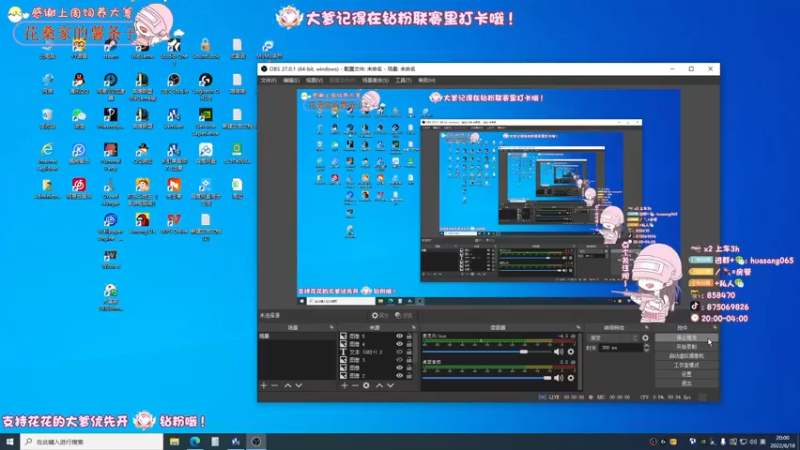Click the Settings button in OBS controls

click(686, 374)
